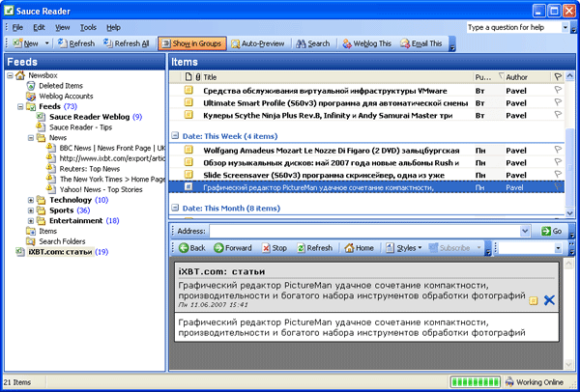
Task: Open the Tools menu
Action: (x=88, y=27)
